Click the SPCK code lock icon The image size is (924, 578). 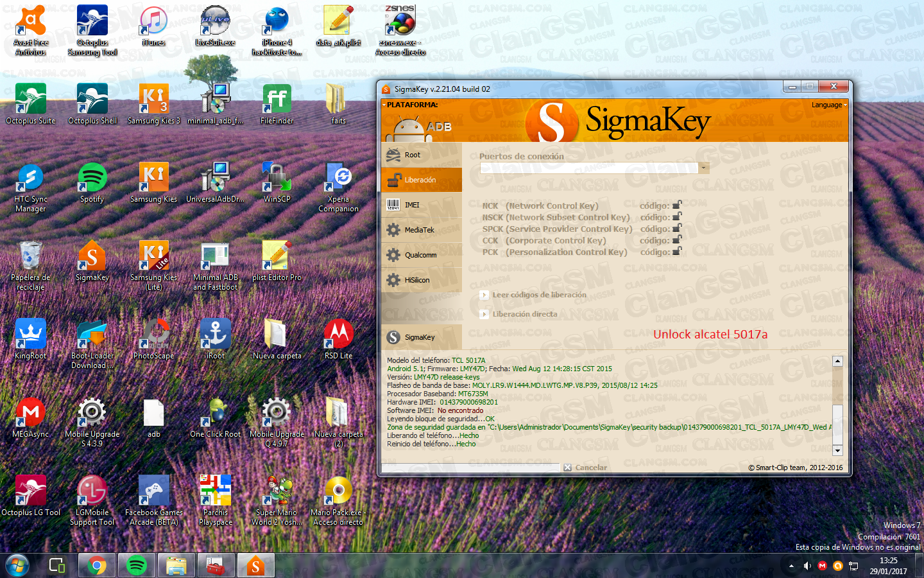coord(677,228)
